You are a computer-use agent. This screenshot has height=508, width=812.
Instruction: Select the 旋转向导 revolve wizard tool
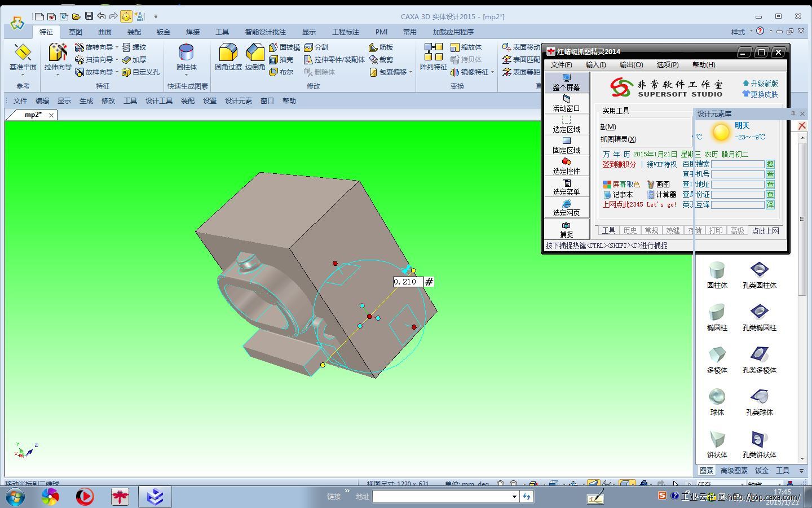pyautogui.click(x=94, y=47)
